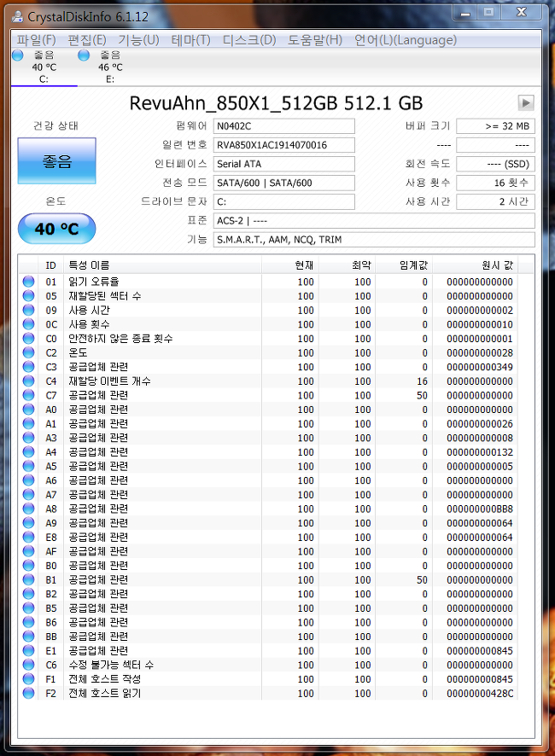Image resolution: width=555 pixels, height=756 pixels.
Task: Click status icon of row A4
Action: pos(28,451)
